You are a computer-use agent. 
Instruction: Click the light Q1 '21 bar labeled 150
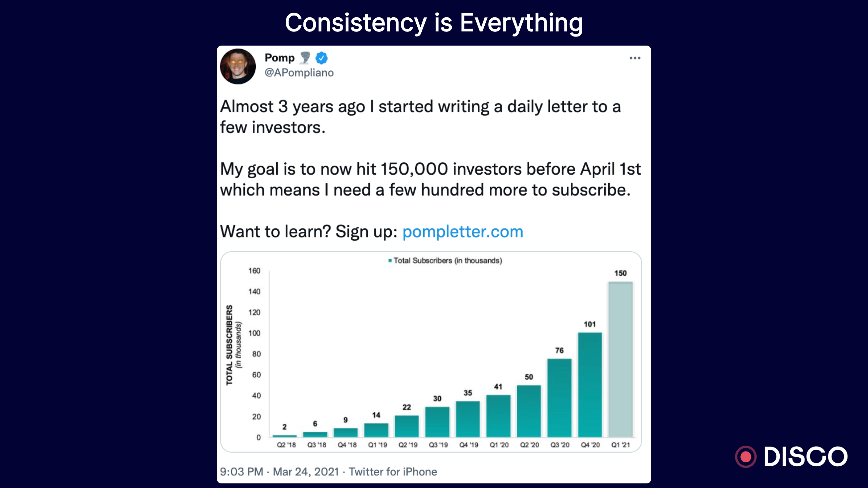click(620, 359)
